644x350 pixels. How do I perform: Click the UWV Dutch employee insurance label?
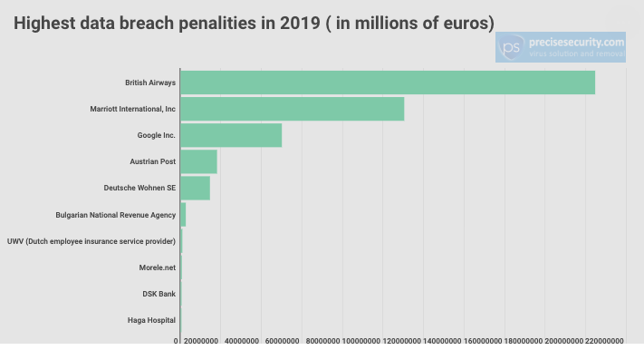click(91, 241)
